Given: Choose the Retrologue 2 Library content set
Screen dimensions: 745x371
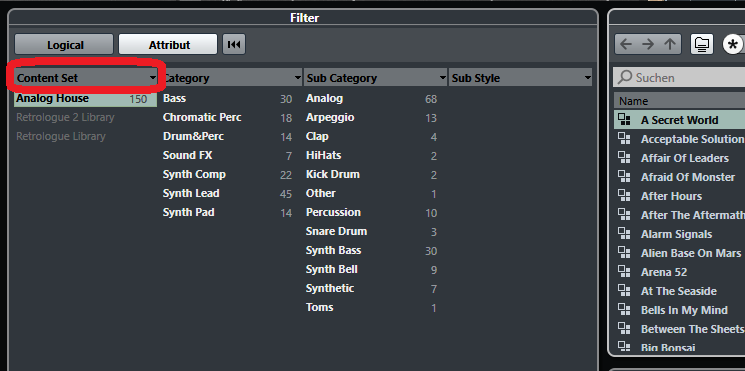Looking at the screenshot, I should [66, 117].
